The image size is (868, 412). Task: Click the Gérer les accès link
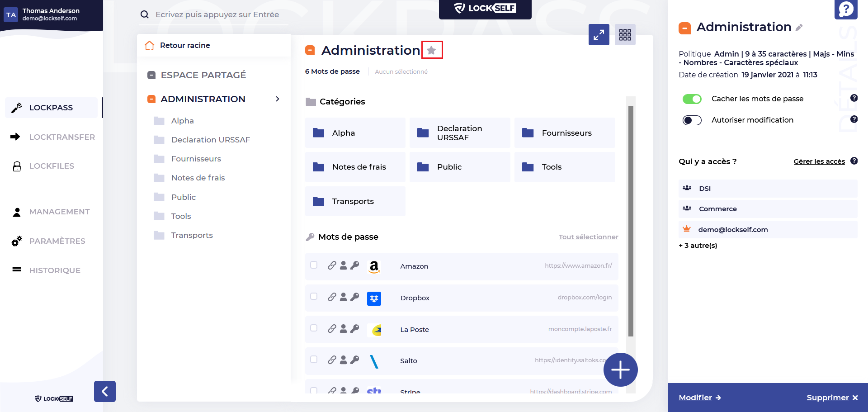pos(819,161)
